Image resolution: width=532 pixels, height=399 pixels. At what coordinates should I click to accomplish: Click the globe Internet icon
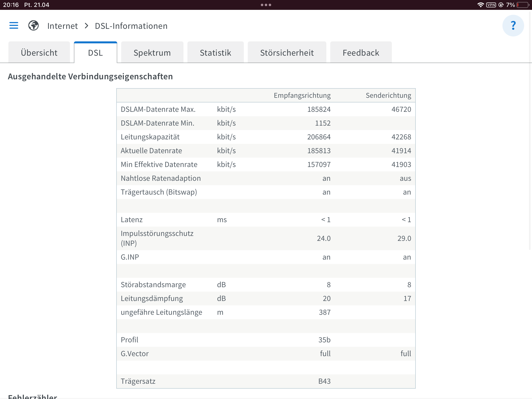[x=33, y=25]
